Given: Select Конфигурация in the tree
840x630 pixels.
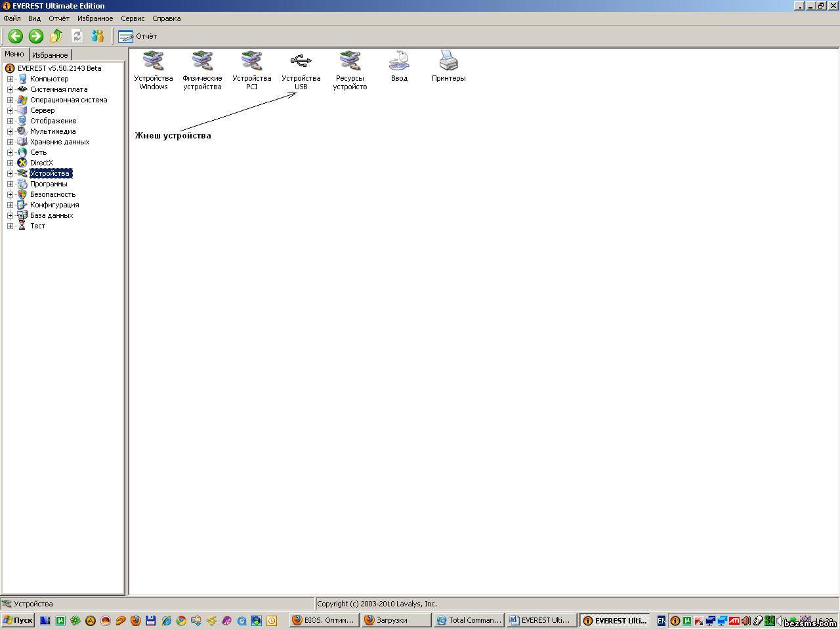Looking at the screenshot, I should (x=54, y=205).
